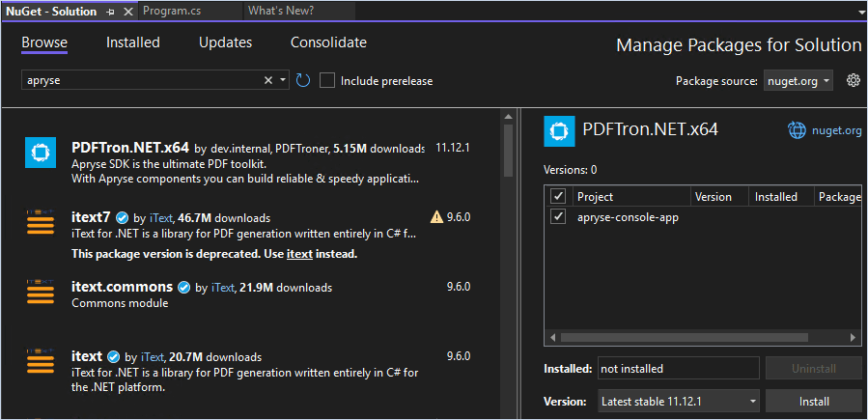This screenshot has width=868, height=420.
Task: Open the nuget.org link in details pane
Action: [x=836, y=131]
